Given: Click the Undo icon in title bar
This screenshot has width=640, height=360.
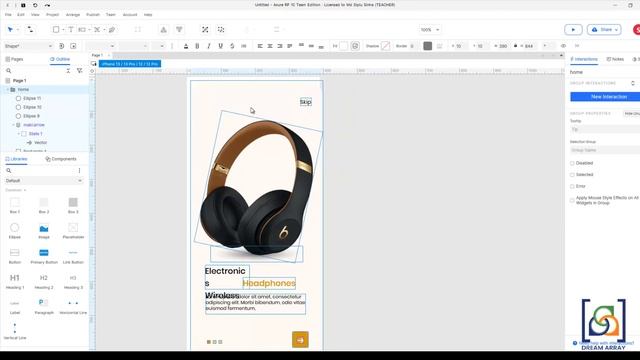Looking at the screenshot, I should point(35,5).
